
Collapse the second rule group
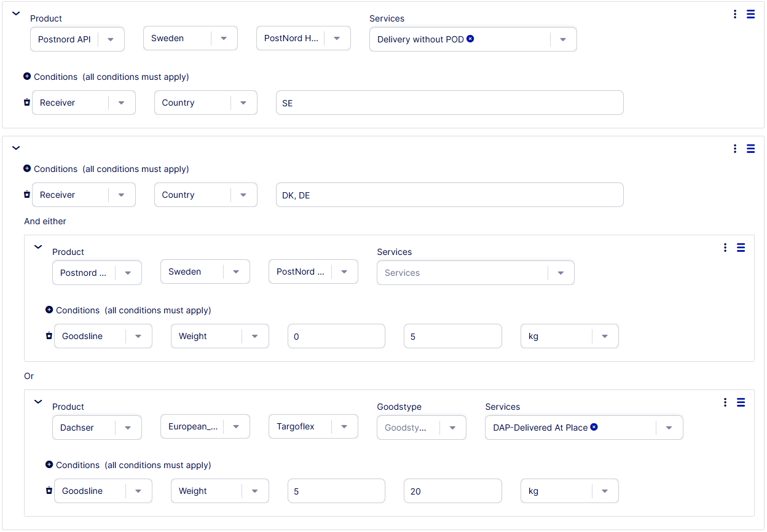(x=16, y=148)
